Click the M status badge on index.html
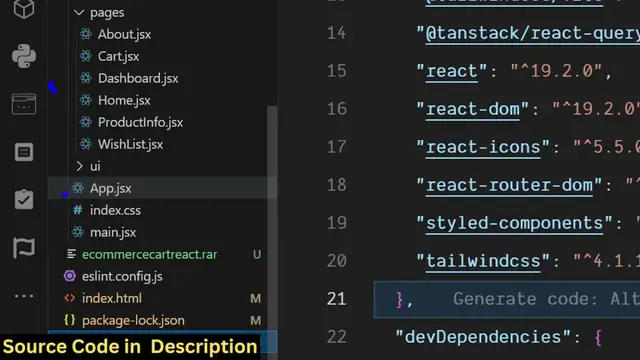640x360 pixels. (256, 298)
